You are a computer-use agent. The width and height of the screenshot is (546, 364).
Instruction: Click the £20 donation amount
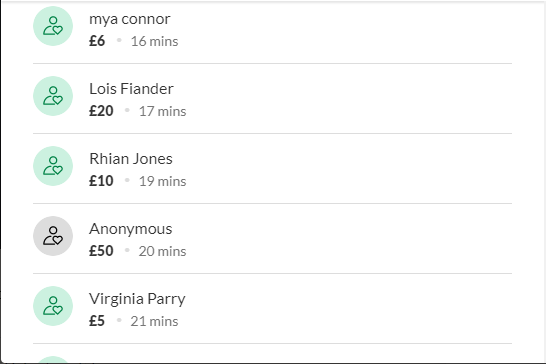coord(101,111)
